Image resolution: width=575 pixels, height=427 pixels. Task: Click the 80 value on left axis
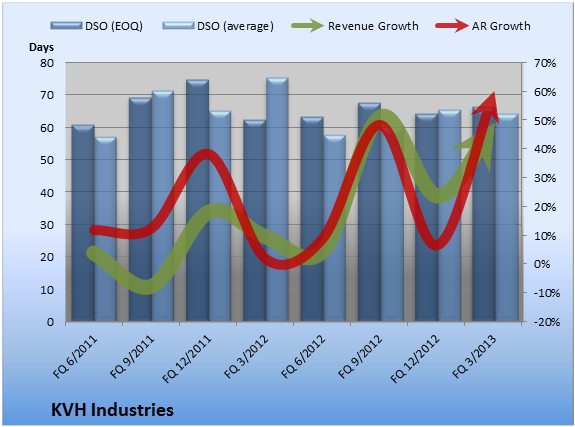pos(47,63)
